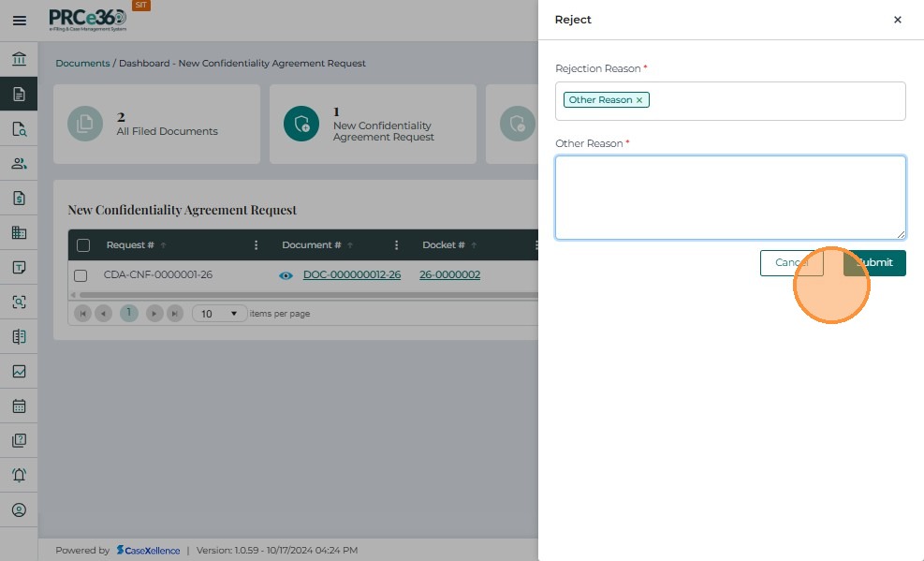Sort by Document # column
This screenshot has height=561, width=924.
[x=311, y=245]
